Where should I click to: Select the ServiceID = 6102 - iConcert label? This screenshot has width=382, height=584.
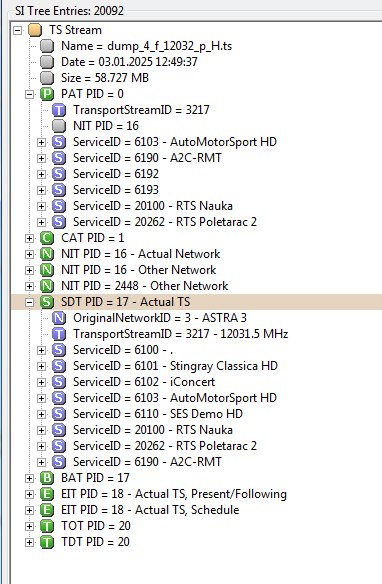pyautogui.click(x=144, y=382)
